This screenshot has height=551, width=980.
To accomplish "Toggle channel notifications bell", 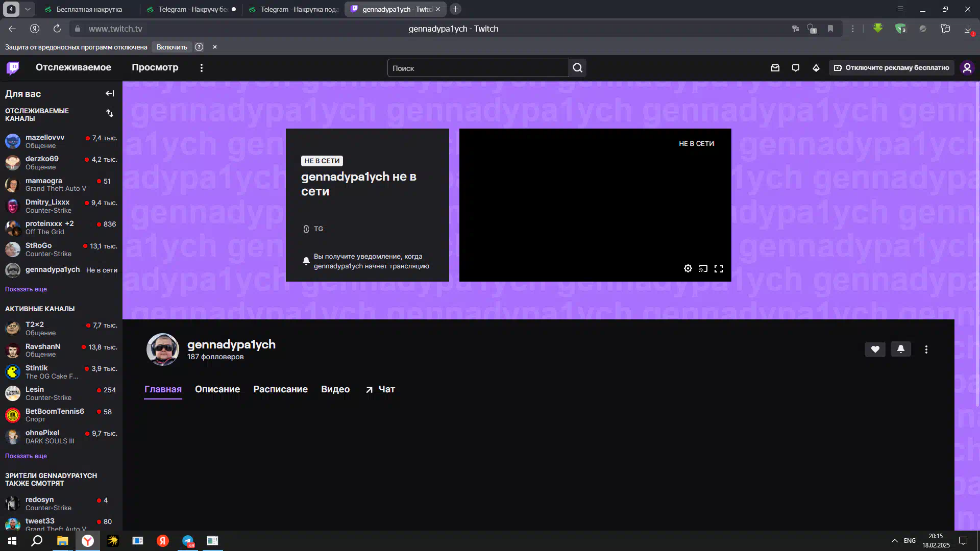I will click(x=900, y=349).
